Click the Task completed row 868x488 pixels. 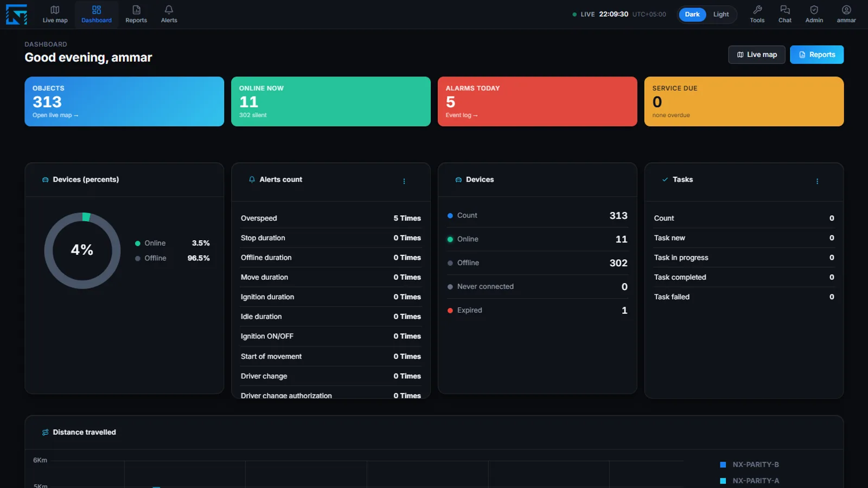[744, 277]
